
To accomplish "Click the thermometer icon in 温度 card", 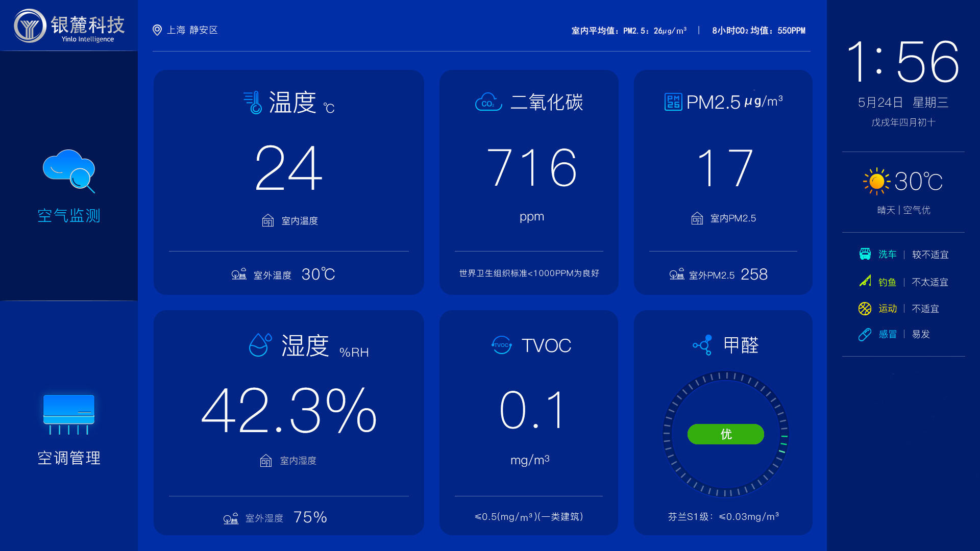I will [253, 103].
